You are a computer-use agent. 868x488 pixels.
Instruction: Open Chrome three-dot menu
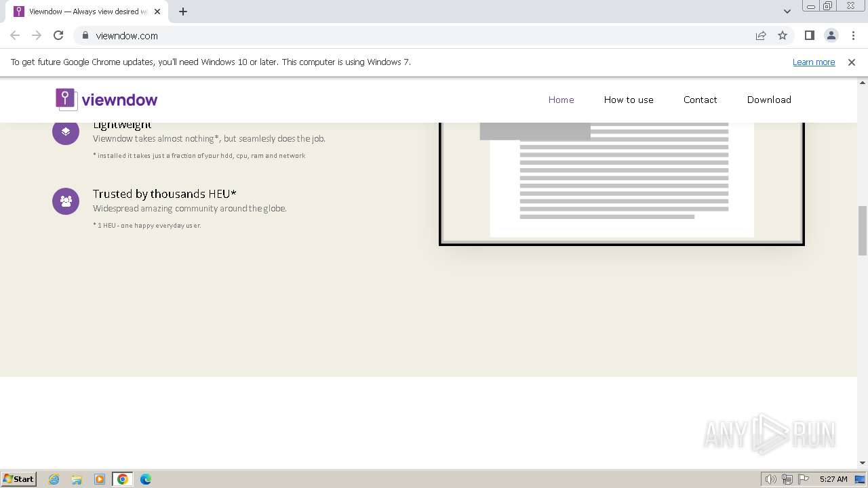(x=853, y=35)
